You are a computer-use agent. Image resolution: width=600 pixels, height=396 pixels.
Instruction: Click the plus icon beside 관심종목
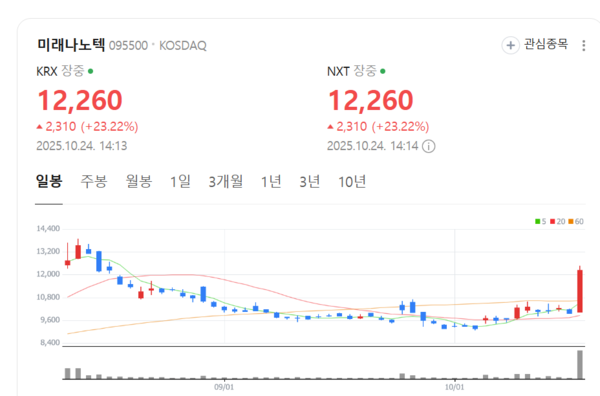coord(510,46)
